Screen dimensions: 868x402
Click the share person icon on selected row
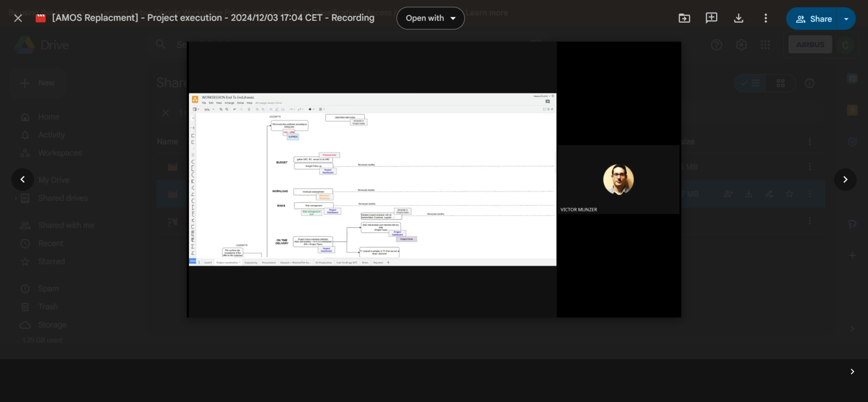pos(728,194)
